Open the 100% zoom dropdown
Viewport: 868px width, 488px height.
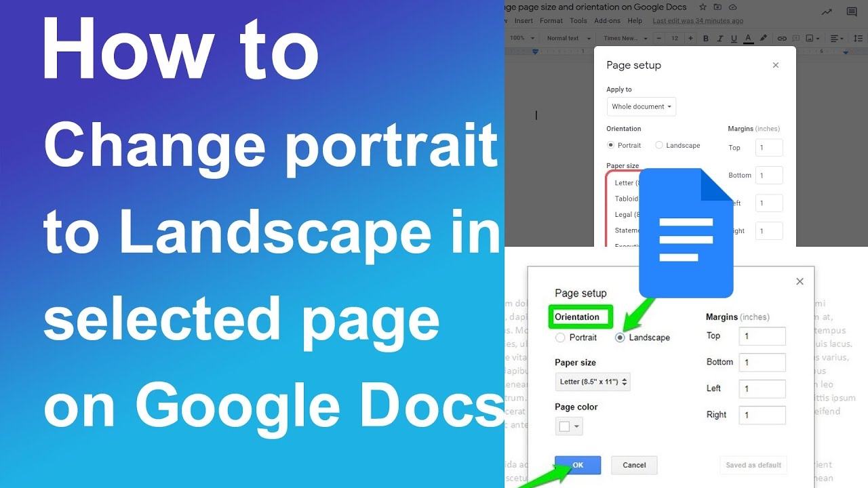[x=521, y=39]
